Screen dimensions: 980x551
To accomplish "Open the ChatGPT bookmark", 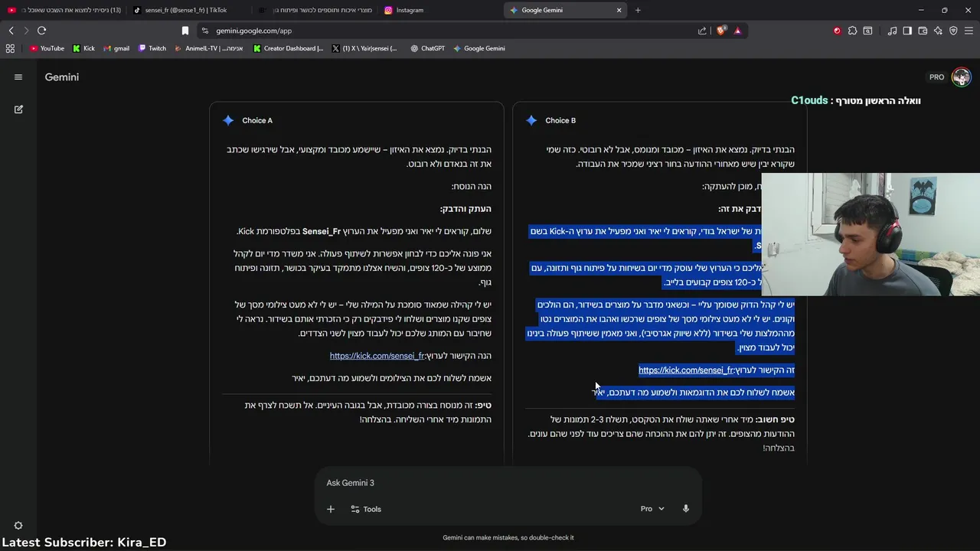I will tap(427, 48).
